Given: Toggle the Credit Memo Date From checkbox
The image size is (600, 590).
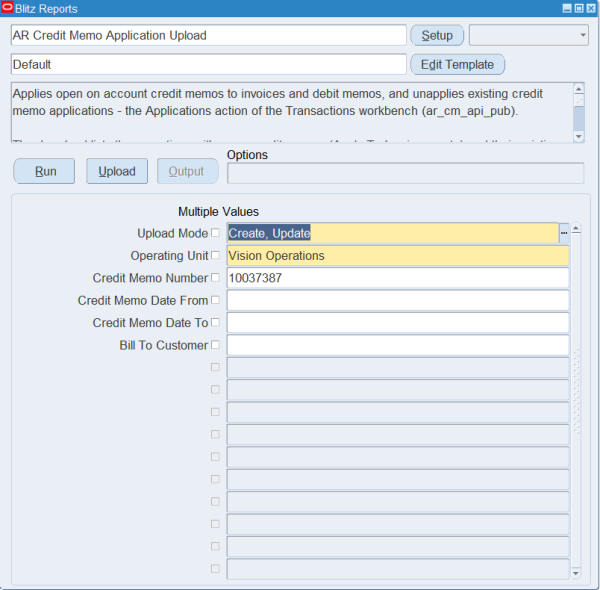Looking at the screenshot, I should point(215,300).
